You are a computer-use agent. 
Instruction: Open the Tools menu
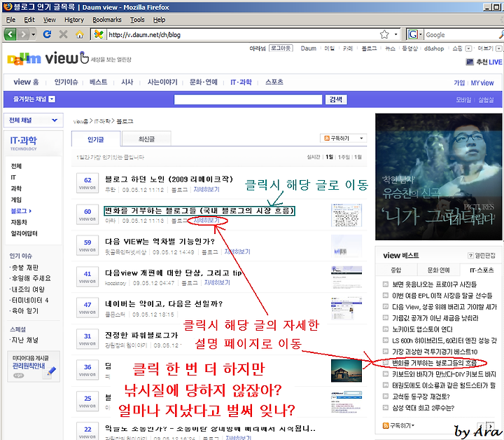click(x=137, y=20)
